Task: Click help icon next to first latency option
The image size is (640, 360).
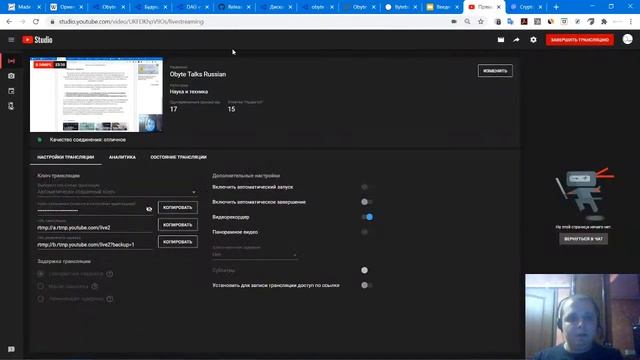Action: pyautogui.click(x=109, y=274)
